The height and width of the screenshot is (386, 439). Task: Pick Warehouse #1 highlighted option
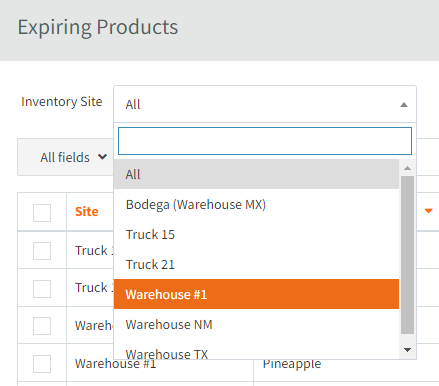click(256, 294)
